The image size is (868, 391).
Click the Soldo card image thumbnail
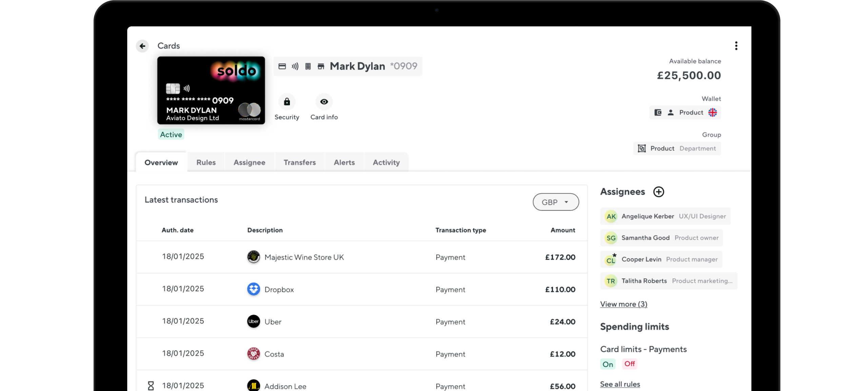pyautogui.click(x=211, y=90)
